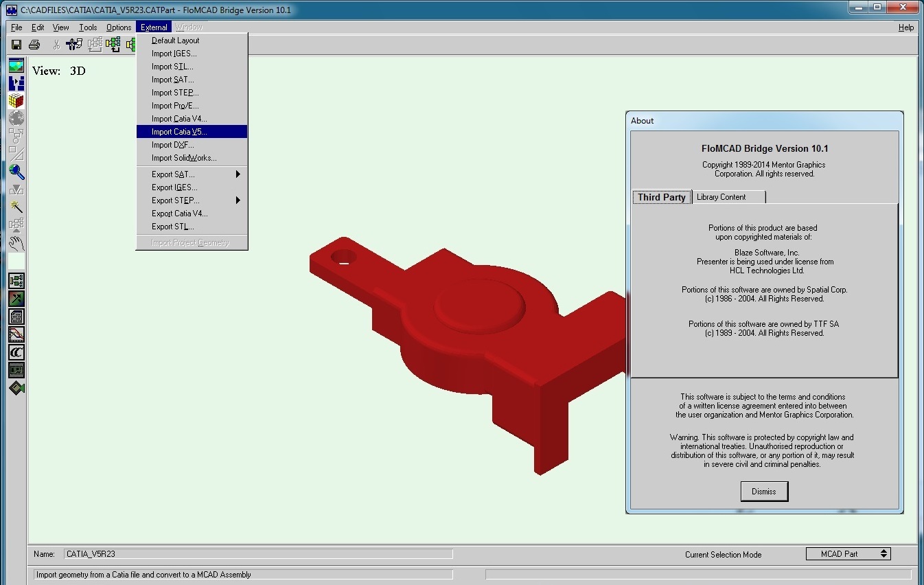Screen dimensions: 924x585
Task: Open the View menu
Action: click(x=61, y=27)
